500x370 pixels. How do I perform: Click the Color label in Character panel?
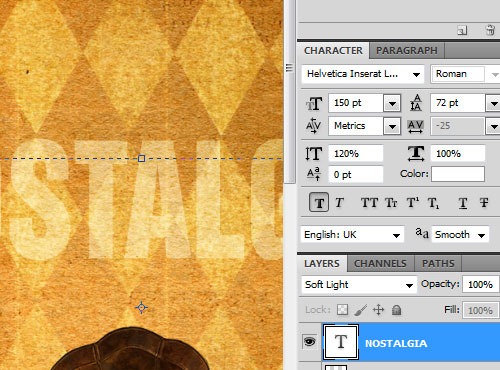(414, 174)
